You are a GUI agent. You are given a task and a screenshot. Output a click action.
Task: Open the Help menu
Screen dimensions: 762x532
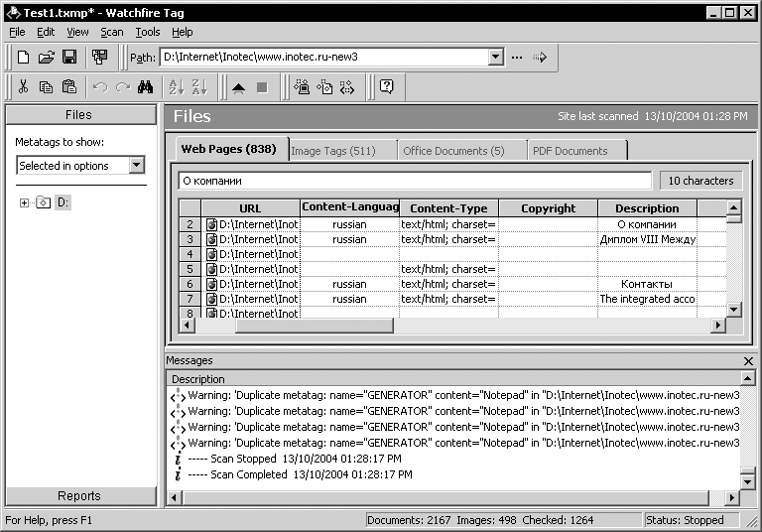pos(183,32)
